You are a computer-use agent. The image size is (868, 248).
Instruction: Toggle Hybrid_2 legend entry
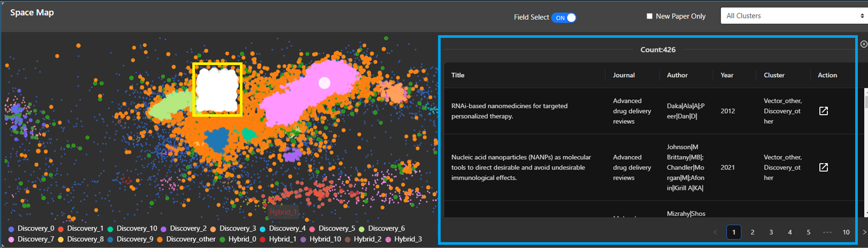click(x=362, y=239)
